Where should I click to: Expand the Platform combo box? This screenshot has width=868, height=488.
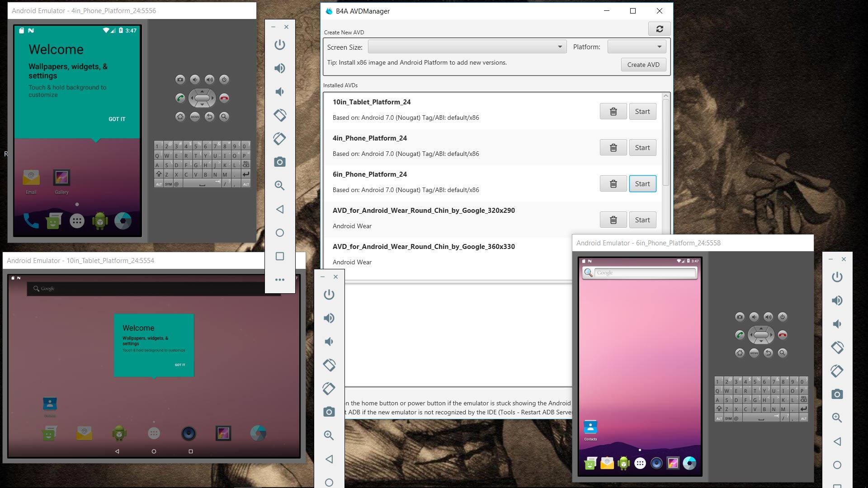tap(637, 47)
